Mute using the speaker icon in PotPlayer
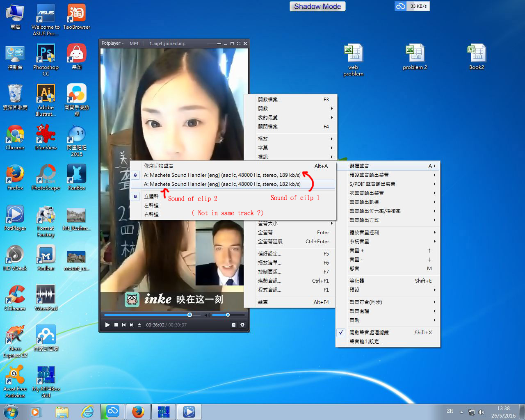 [207, 315]
